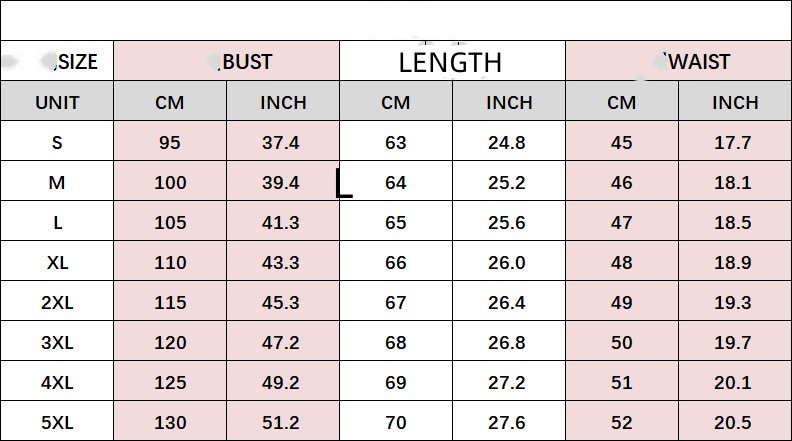Select the XL size row label

click(57, 262)
